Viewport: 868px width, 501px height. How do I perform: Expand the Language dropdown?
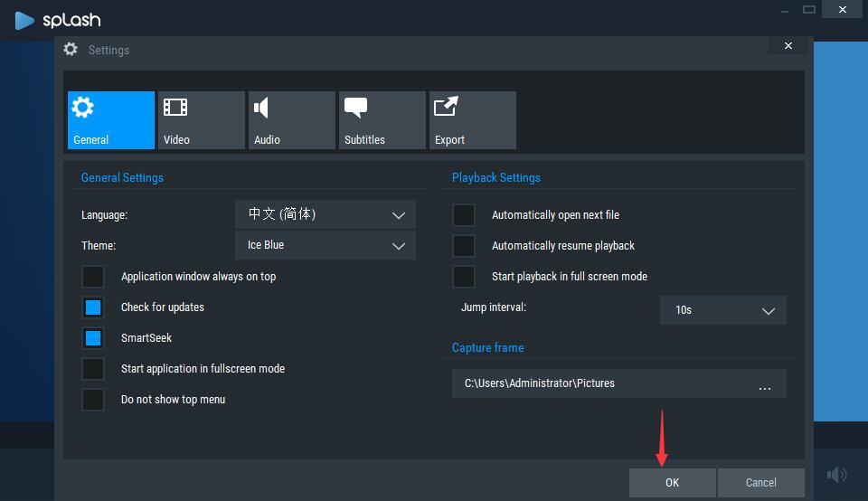(x=325, y=214)
